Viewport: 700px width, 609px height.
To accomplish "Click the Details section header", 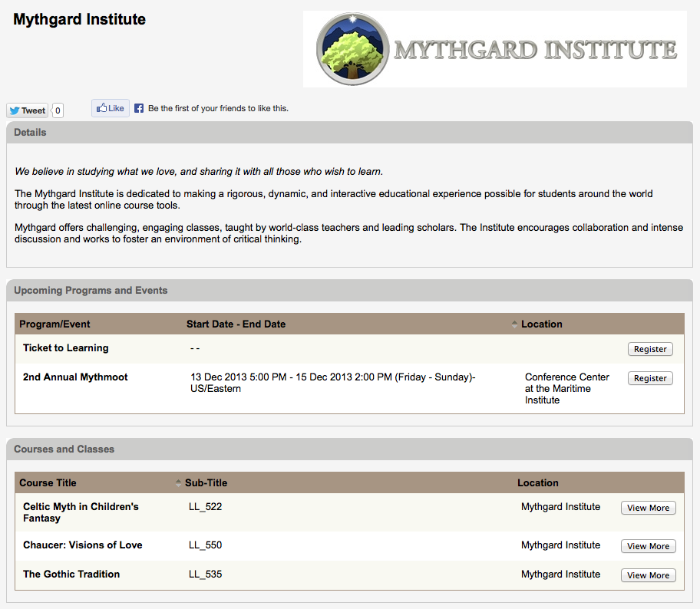I will coord(349,133).
